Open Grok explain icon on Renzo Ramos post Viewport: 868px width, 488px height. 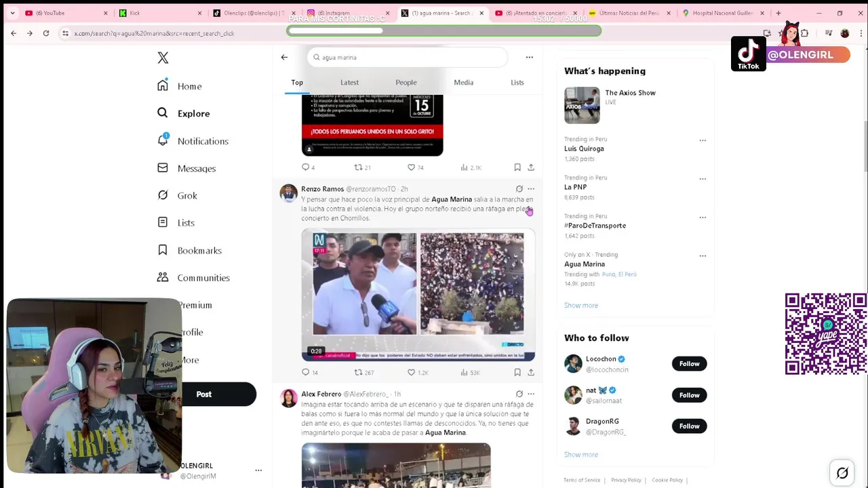[x=519, y=189]
